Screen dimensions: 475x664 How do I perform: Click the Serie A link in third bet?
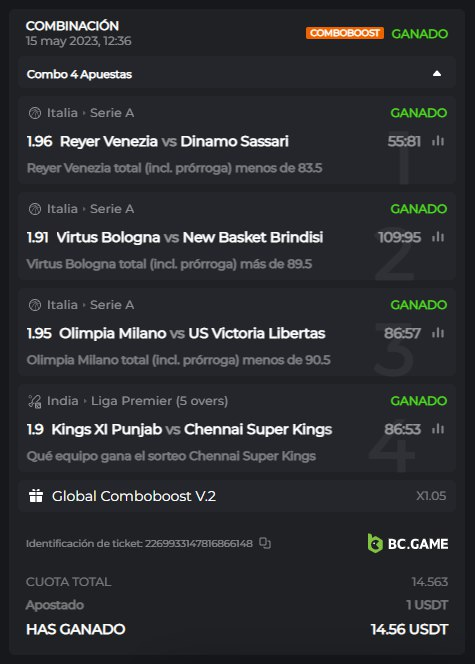point(112,305)
